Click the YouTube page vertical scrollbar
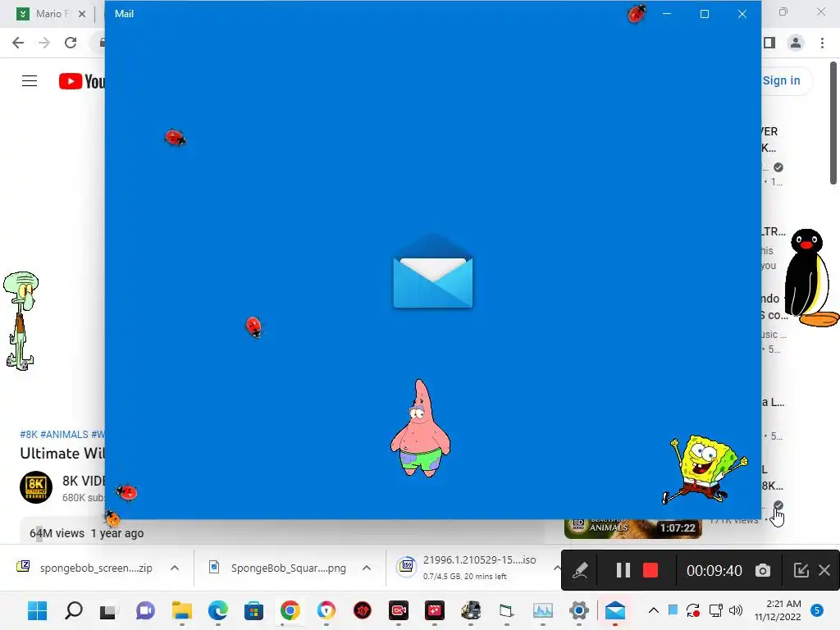 tap(833, 123)
